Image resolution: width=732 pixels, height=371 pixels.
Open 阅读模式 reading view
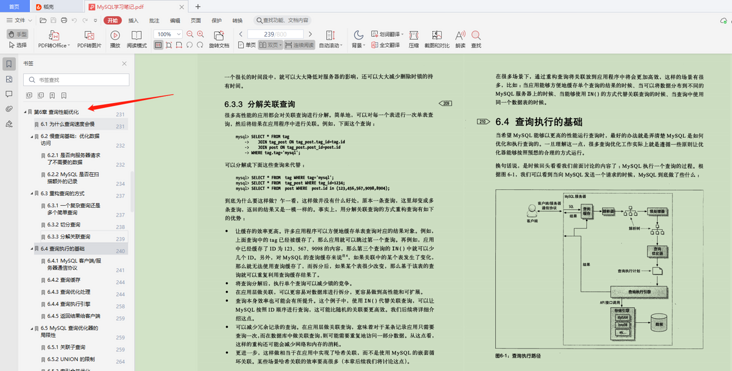[x=137, y=39]
